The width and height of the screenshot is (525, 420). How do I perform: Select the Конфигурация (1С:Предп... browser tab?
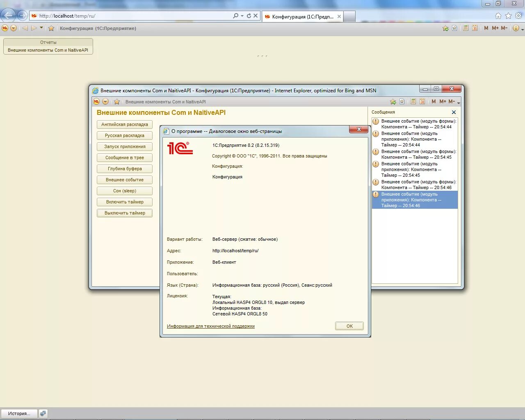click(302, 17)
